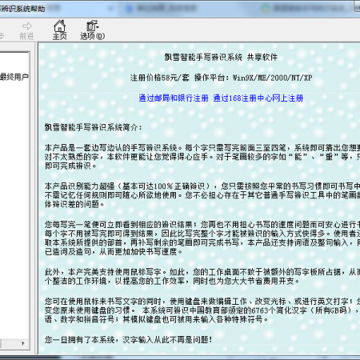Click heading 飘雪智能手写辨识系统 共享软件
The height and width of the screenshot is (360, 360).
tap(221, 57)
